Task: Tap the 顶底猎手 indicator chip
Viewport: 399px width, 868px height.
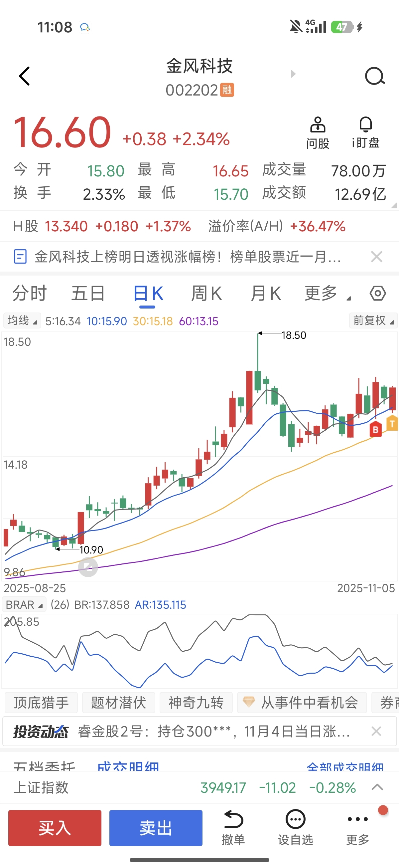Action: 41,703
